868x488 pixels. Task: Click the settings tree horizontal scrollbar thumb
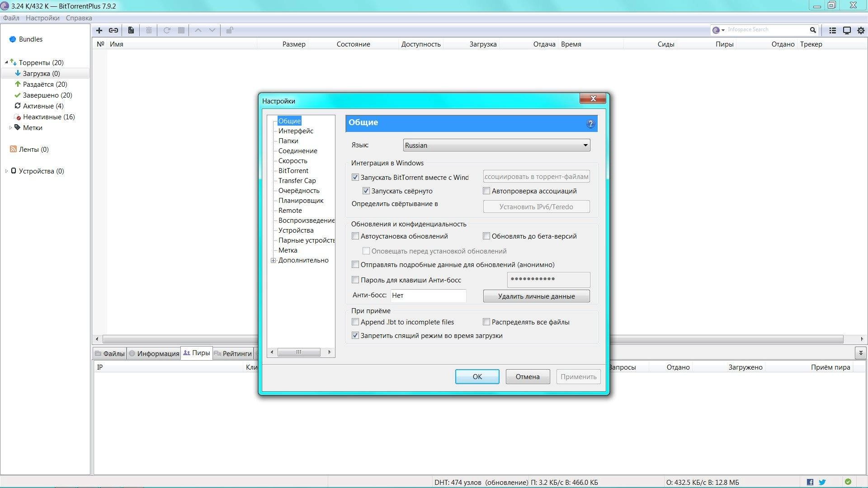[x=299, y=352]
